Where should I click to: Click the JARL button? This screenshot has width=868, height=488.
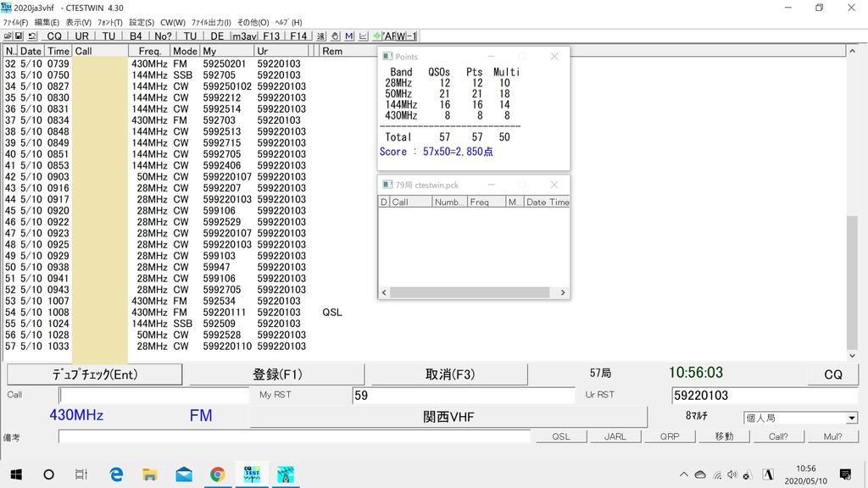pos(615,436)
